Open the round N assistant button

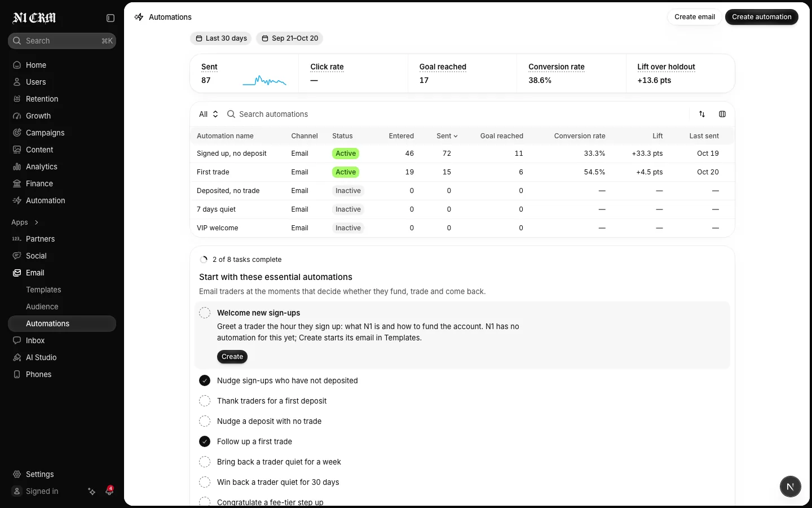[790, 487]
